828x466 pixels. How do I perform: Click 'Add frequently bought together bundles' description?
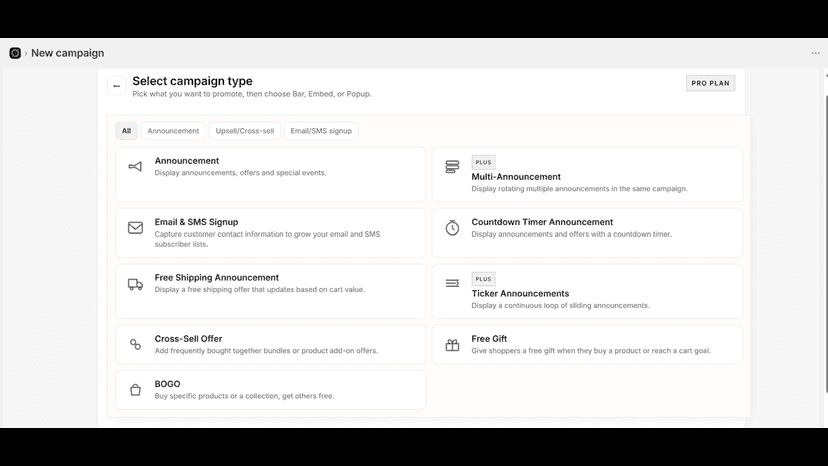pyautogui.click(x=266, y=350)
